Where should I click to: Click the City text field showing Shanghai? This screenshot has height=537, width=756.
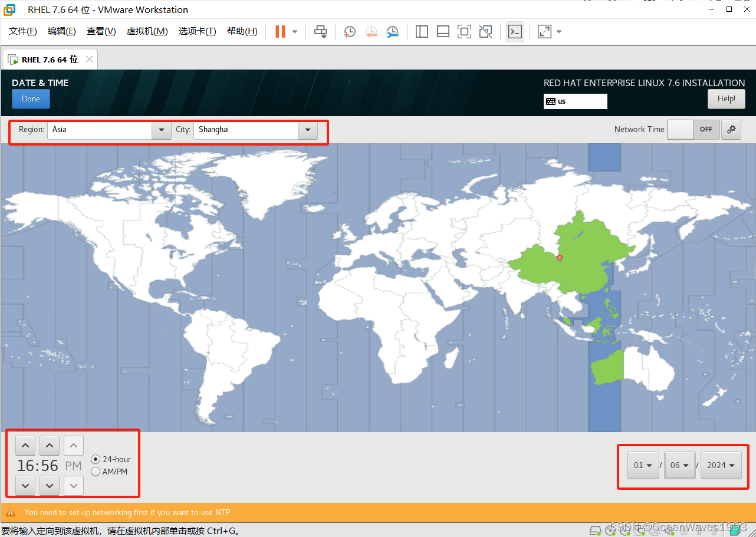click(x=246, y=130)
